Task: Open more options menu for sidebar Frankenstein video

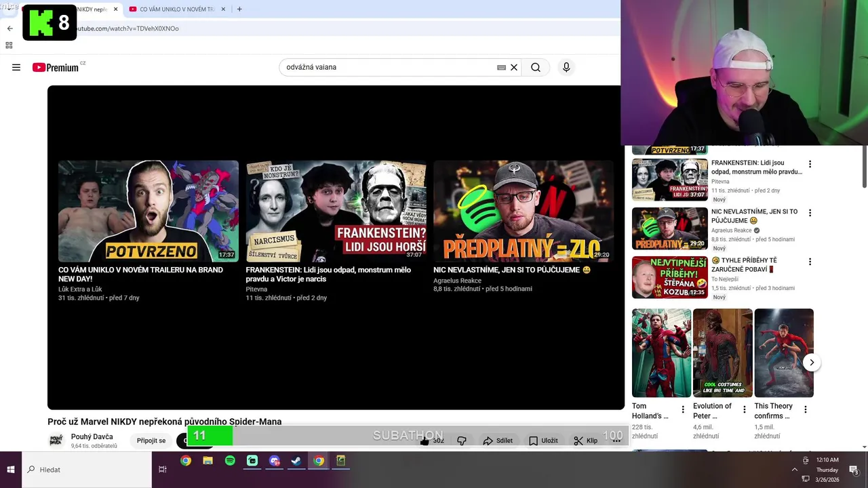Action: pyautogui.click(x=810, y=164)
